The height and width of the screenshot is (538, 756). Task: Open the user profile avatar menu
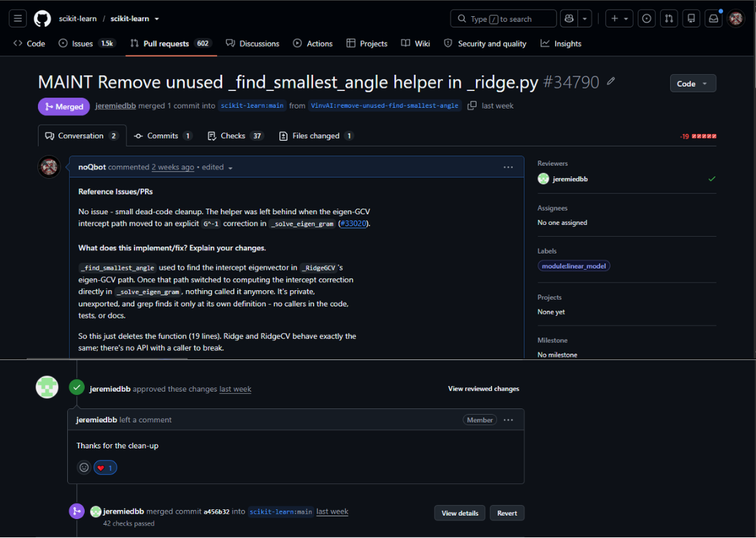[x=736, y=19]
